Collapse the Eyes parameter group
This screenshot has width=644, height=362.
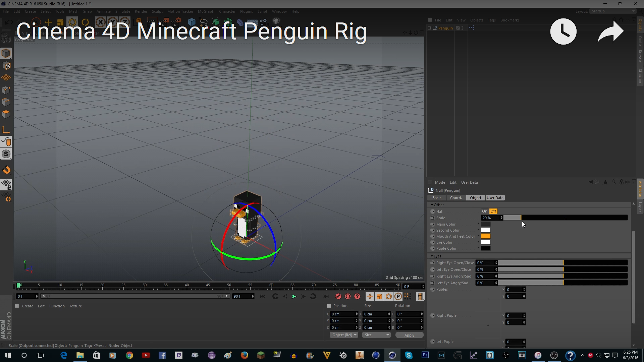click(432, 256)
